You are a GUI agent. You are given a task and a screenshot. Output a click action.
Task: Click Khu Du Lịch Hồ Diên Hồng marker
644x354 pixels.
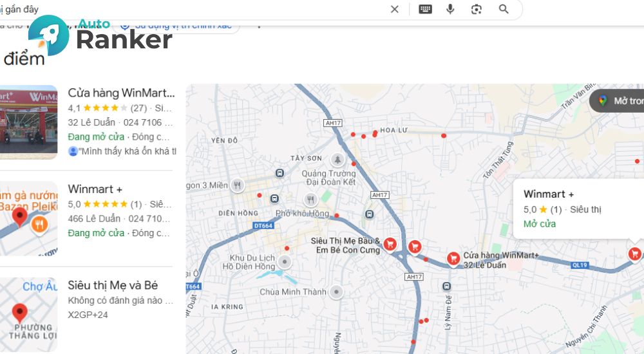284,261
